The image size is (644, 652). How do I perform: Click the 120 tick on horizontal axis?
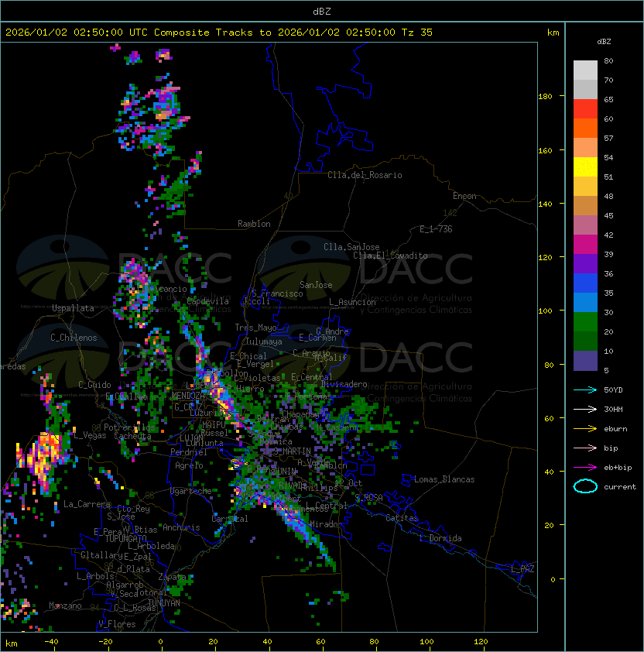point(481,642)
